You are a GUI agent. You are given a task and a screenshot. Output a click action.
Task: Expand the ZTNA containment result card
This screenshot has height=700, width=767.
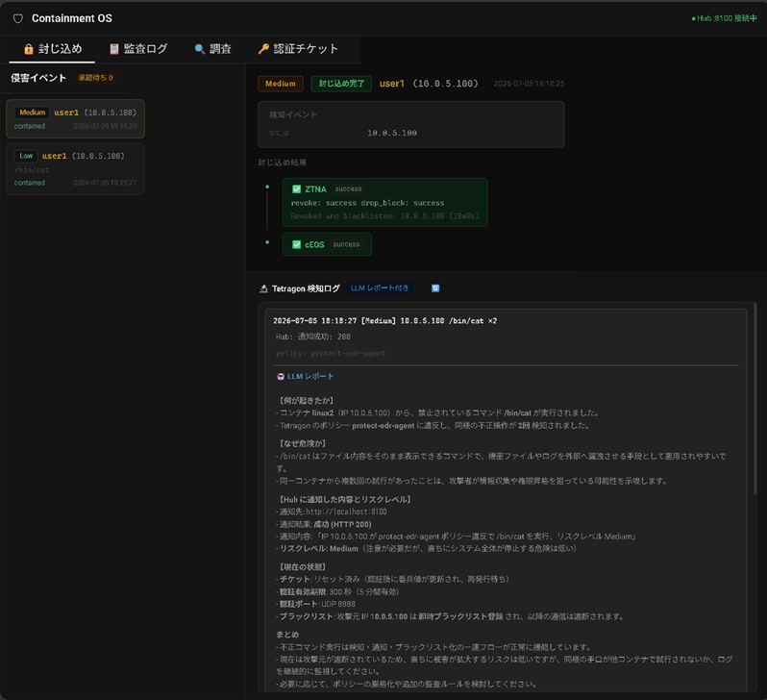385,202
